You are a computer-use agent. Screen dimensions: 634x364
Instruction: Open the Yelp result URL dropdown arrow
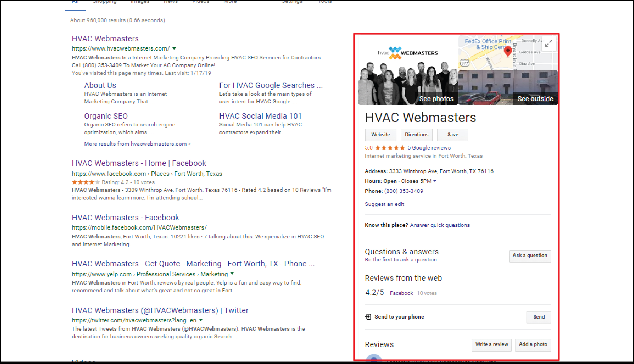pos(232,274)
